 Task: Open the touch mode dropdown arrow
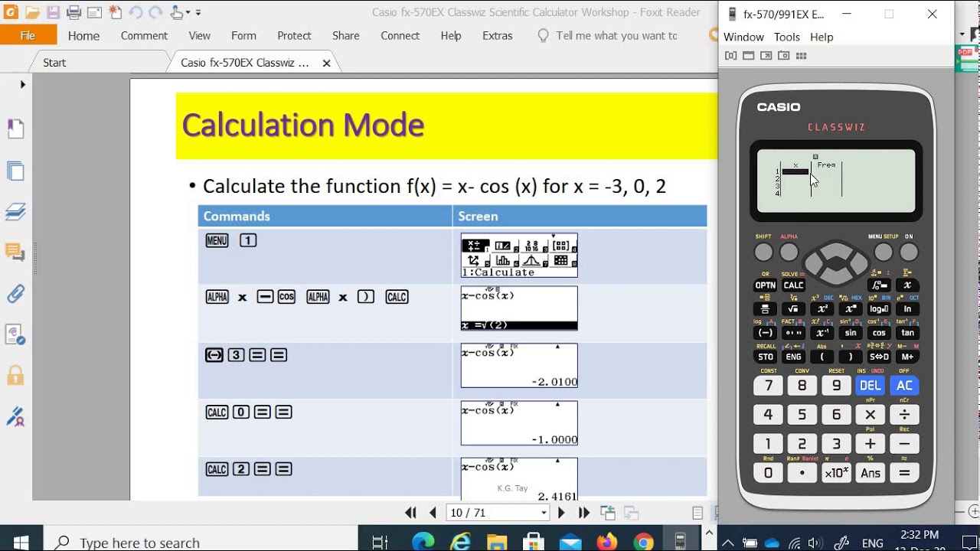click(188, 12)
